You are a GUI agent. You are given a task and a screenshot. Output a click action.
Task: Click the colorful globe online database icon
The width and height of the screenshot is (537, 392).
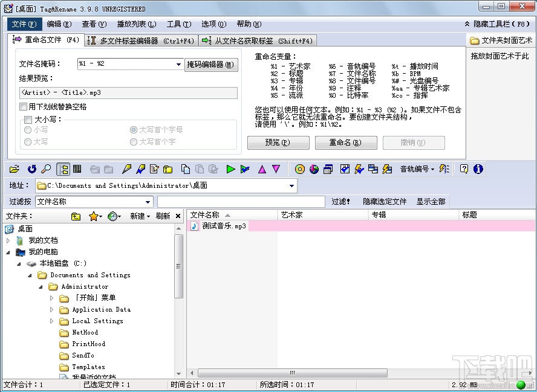point(314,169)
